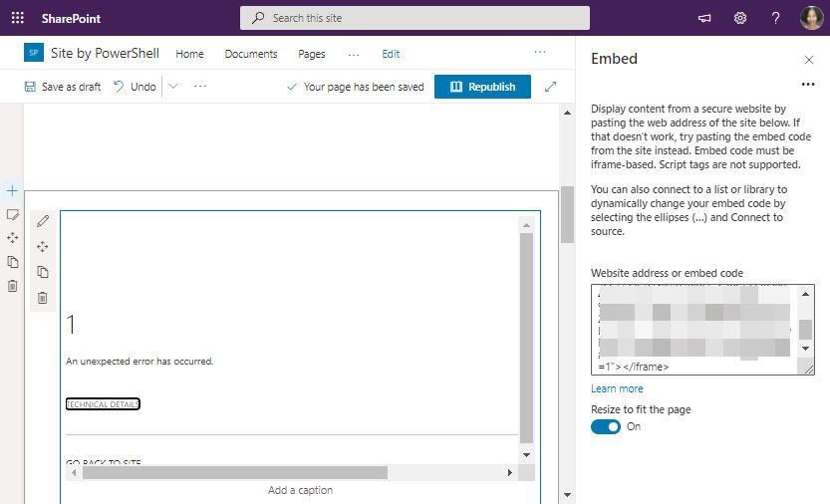Click the edit web part pencil icon
The image size is (830, 504).
tap(43, 221)
